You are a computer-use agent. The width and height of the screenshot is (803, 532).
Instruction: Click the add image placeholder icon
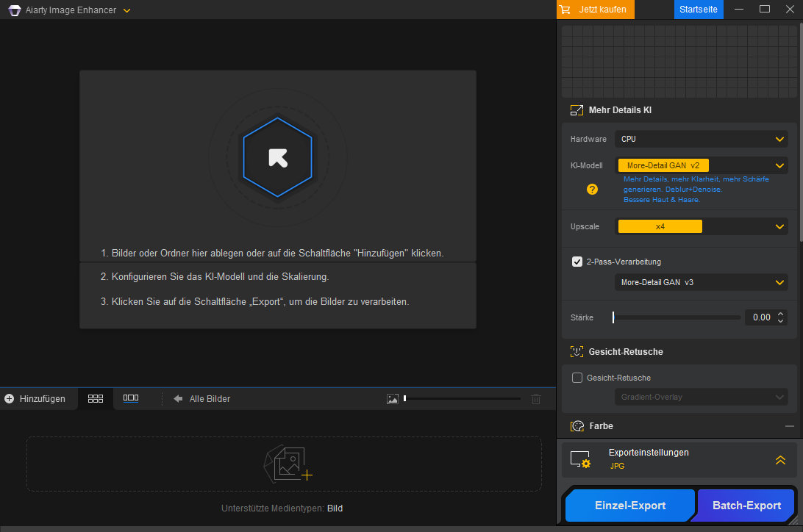(x=288, y=464)
